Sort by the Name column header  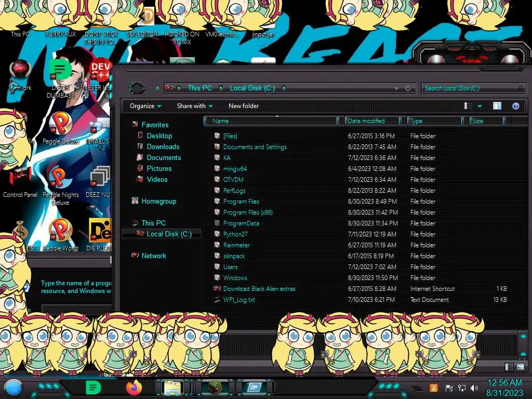(x=271, y=121)
